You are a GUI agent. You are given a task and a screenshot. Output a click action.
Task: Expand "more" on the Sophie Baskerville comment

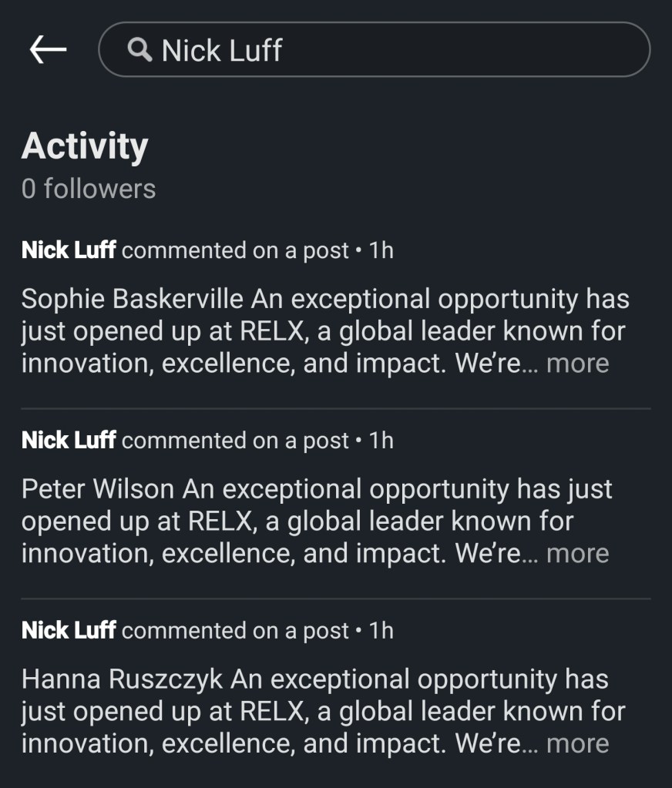[577, 363]
